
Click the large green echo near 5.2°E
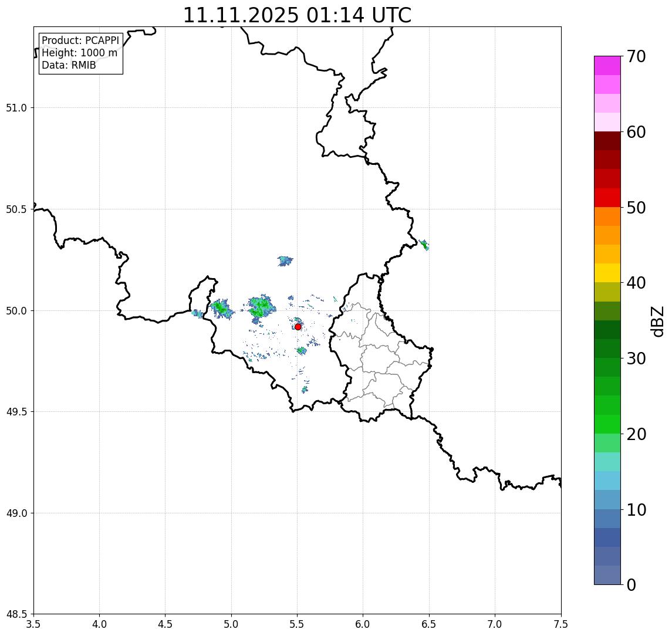pyautogui.click(x=261, y=307)
